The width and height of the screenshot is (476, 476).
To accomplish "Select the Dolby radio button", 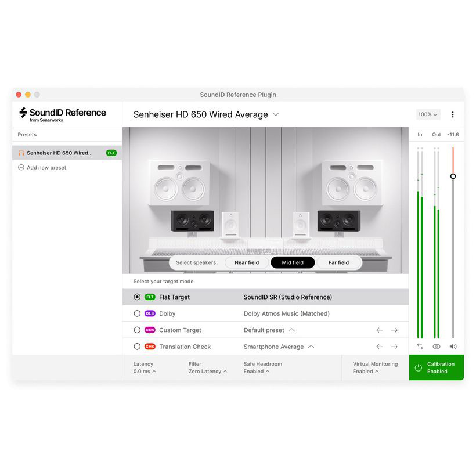I will pyautogui.click(x=137, y=313).
